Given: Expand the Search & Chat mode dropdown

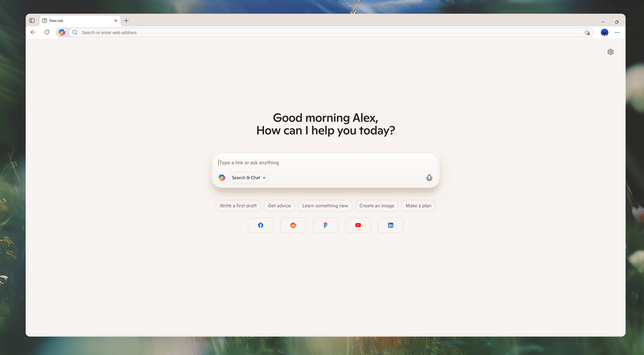Looking at the screenshot, I should (x=249, y=178).
